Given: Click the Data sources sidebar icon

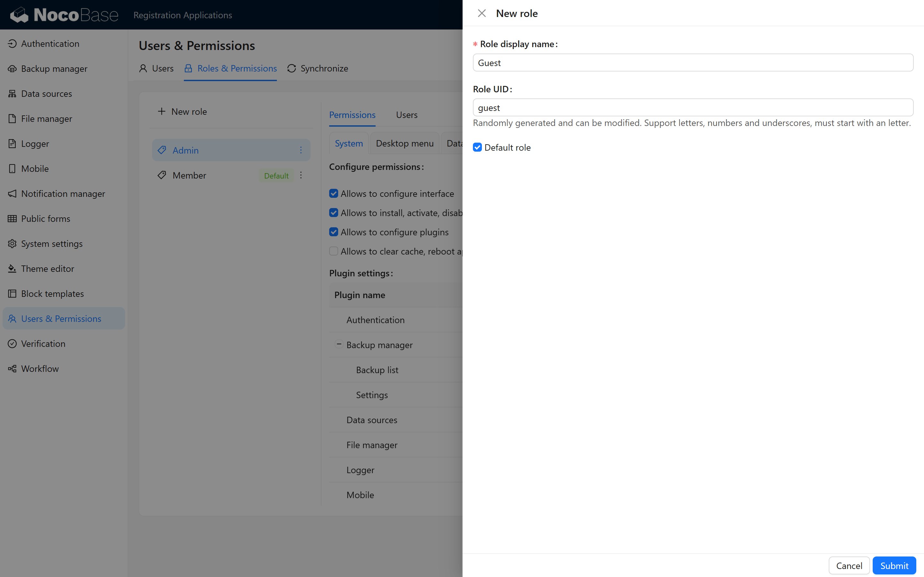Looking at the screenshot, I should pos(12,94).
